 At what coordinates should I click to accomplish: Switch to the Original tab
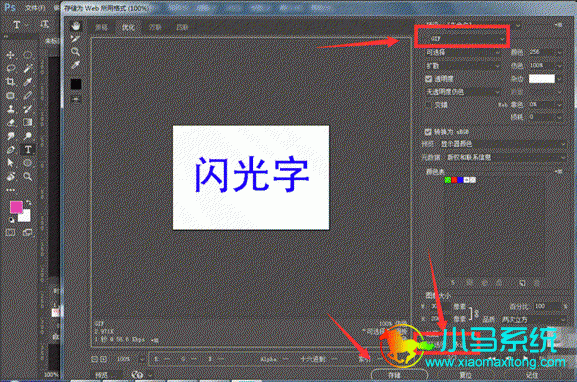click(x=102, y=27)
